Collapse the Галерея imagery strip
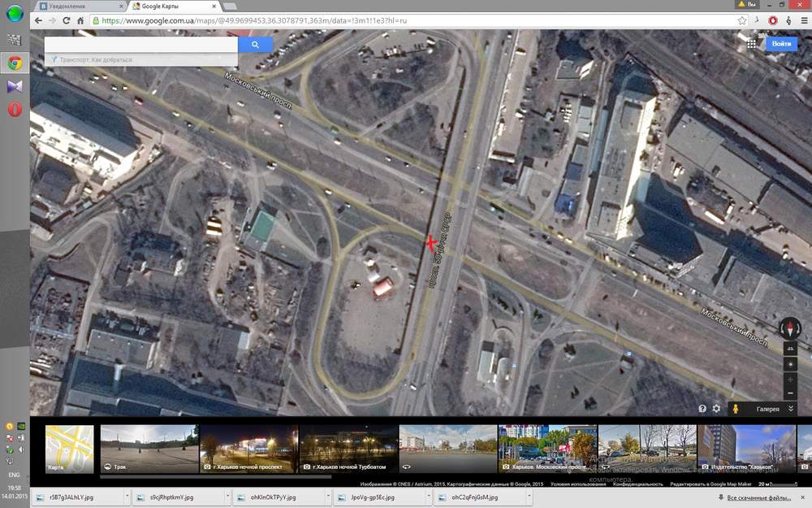 pos(791,409)
